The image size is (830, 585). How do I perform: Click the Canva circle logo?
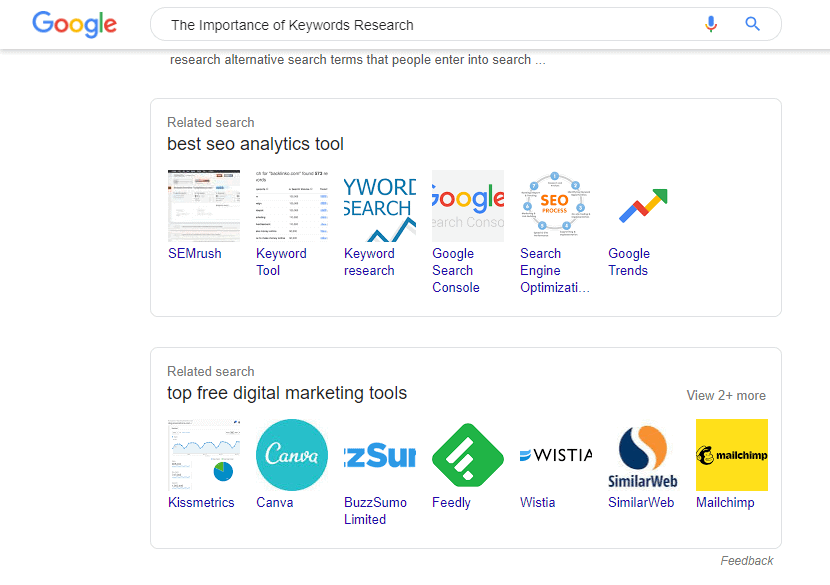pos(292,455)
